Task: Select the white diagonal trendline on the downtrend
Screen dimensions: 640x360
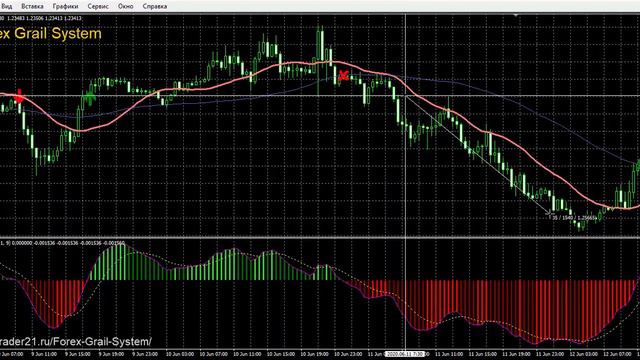Action: (478, 154)
